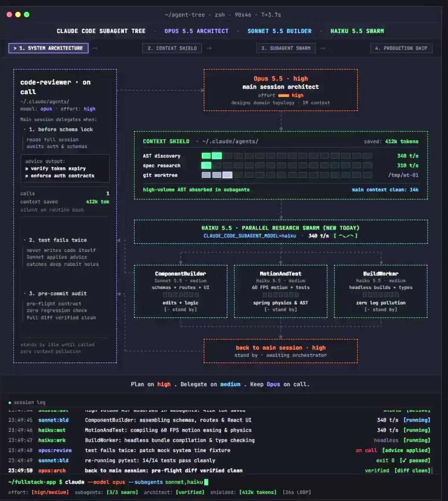Select the haiku:wrk BuildWorker log row
The height and width of the screenshot is (501, 448).
click(x=219, y=440)
